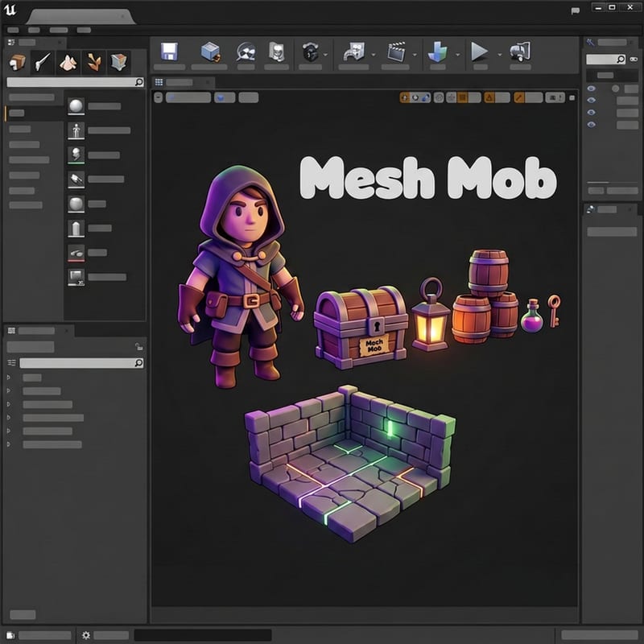Select the mountain Landscape mode icon

(68, 63)
